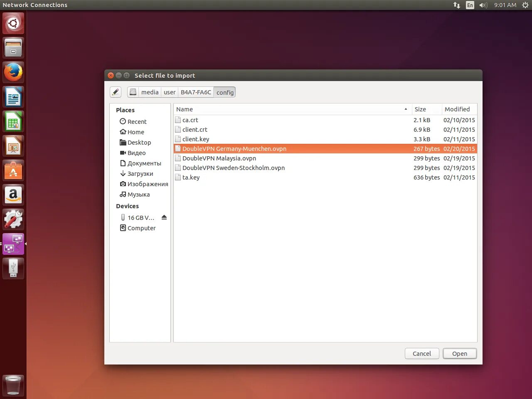Viewport: 532px width, 399px height.
Task: Select DoubleVPN Germany-Muenchen.ovpn file
Action: pyautogui.click(x=325, y=149)
